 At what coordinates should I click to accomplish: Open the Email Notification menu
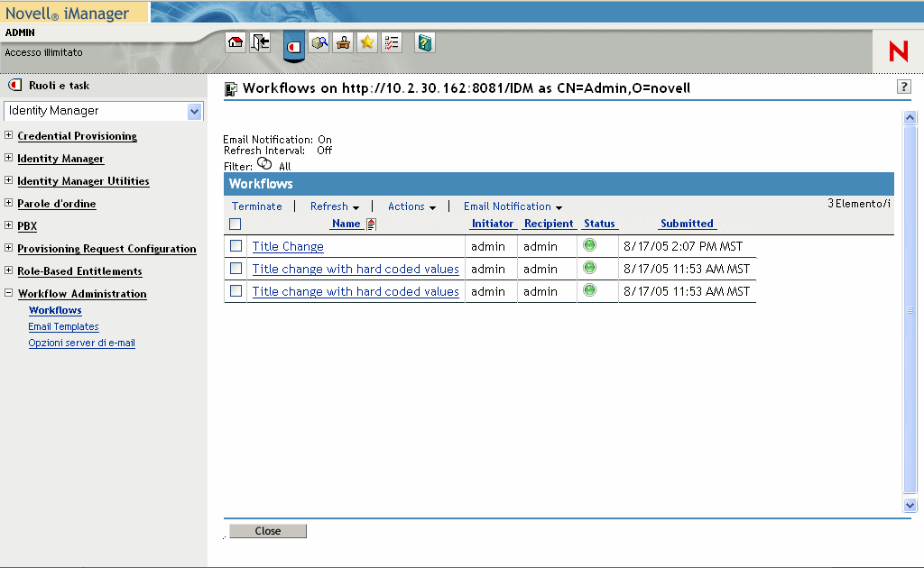coord(512,206)
